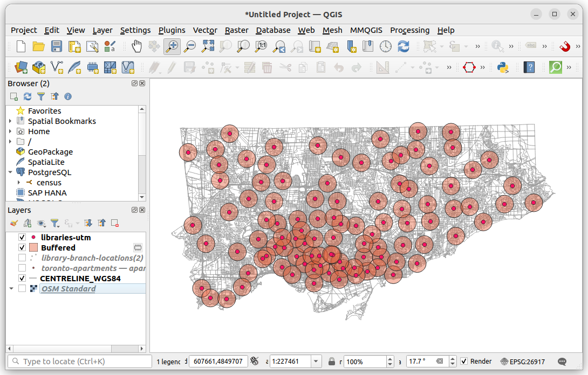Open the Python Console
The width and height of the screenshot is (588, 375).
click(502, 67)
